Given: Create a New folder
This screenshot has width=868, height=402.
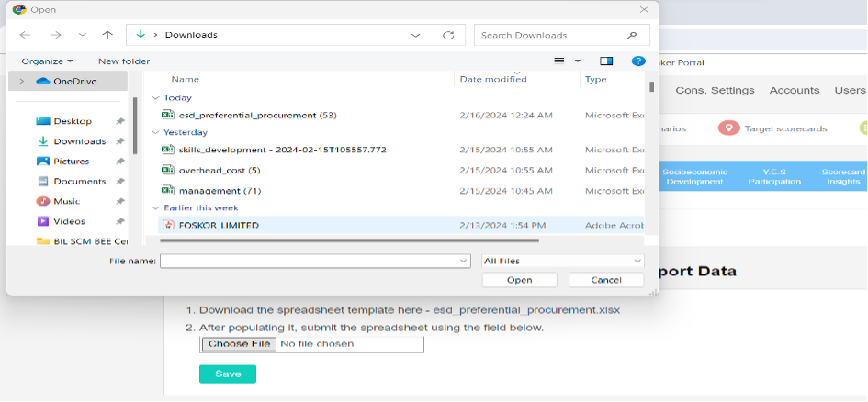Looking at the screenshot, I should tap(124, 61).
